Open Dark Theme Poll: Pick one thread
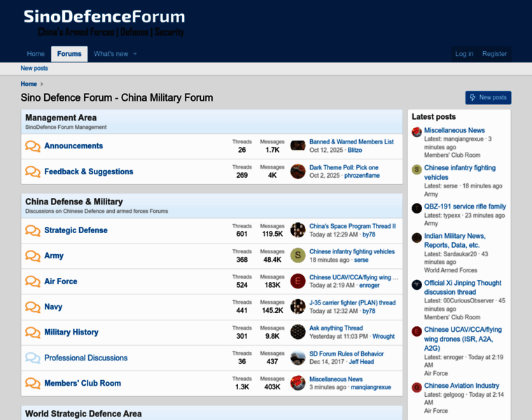Image resolution: width=532 pixels, height=420 pixels. click(x=344, y=167)
